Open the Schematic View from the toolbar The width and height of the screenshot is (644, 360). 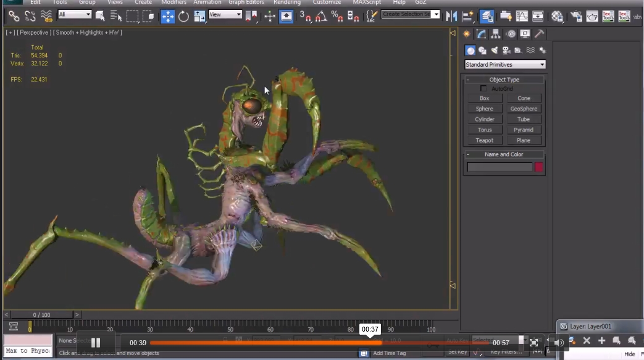click(538, 16)
